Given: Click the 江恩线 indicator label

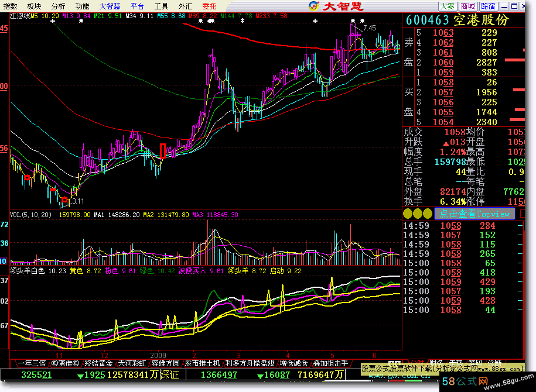Looking at the screenshot, I should pyautogui.click(x=20, y=16).
